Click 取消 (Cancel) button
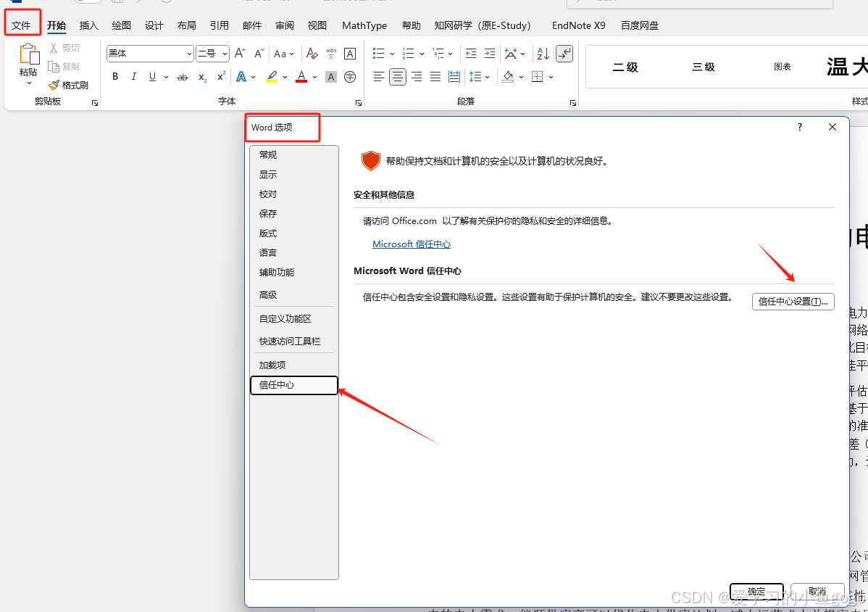The image size is (868, 612). [x=817, y=592]
